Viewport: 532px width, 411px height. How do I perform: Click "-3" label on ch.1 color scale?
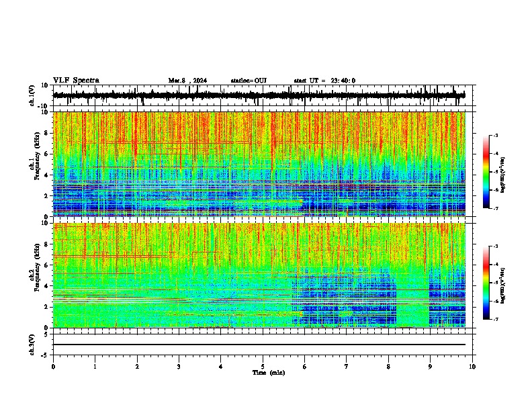(x=496, y=135)
